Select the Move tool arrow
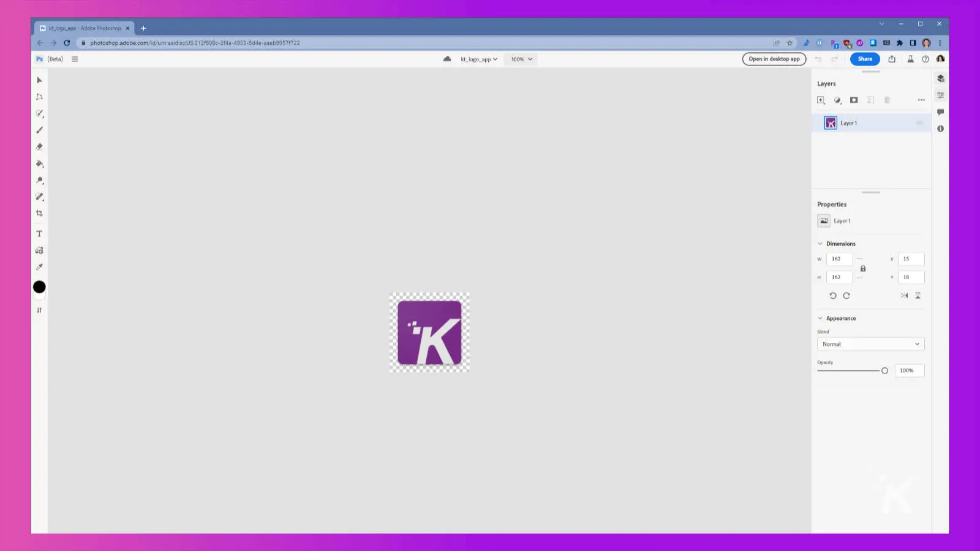The image size is (980, 551). point(39,80)
